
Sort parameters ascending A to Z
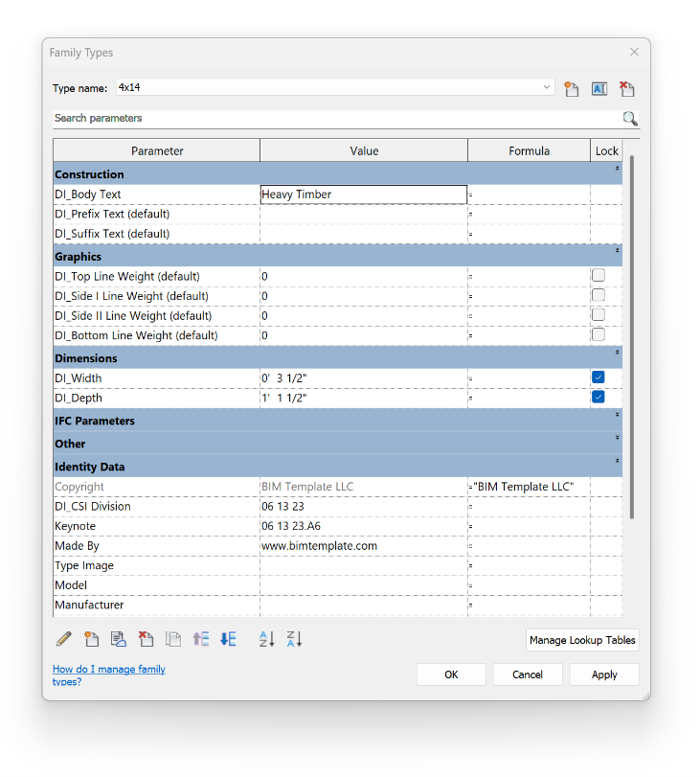click(x=266, y=639)
